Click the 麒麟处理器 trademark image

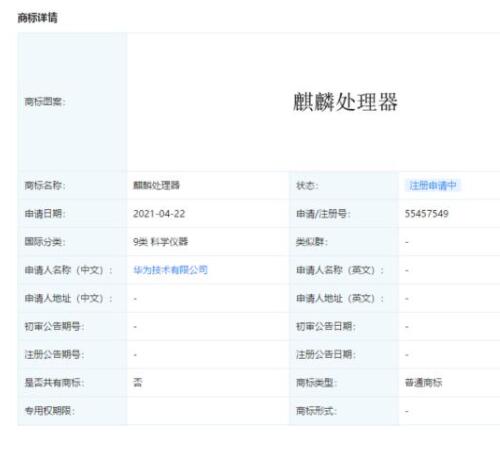345,102
